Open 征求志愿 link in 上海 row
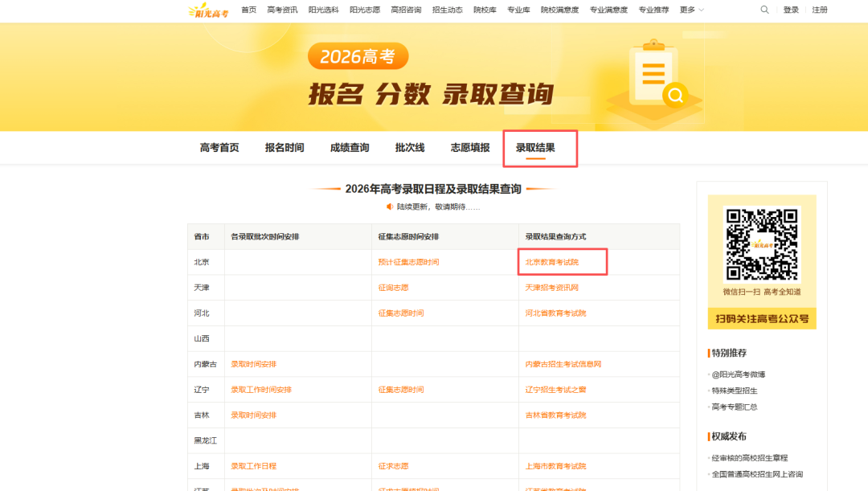This screenshot has width=868, height=491. click(x=393, y=466)
